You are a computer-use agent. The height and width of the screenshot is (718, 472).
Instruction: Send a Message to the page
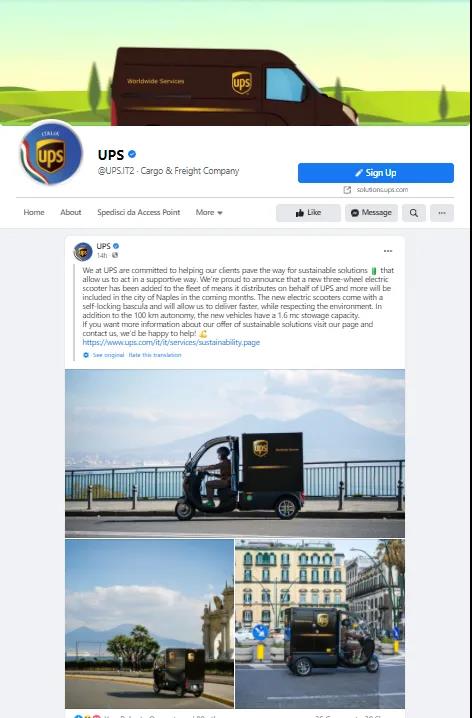[x=371, y=213]
